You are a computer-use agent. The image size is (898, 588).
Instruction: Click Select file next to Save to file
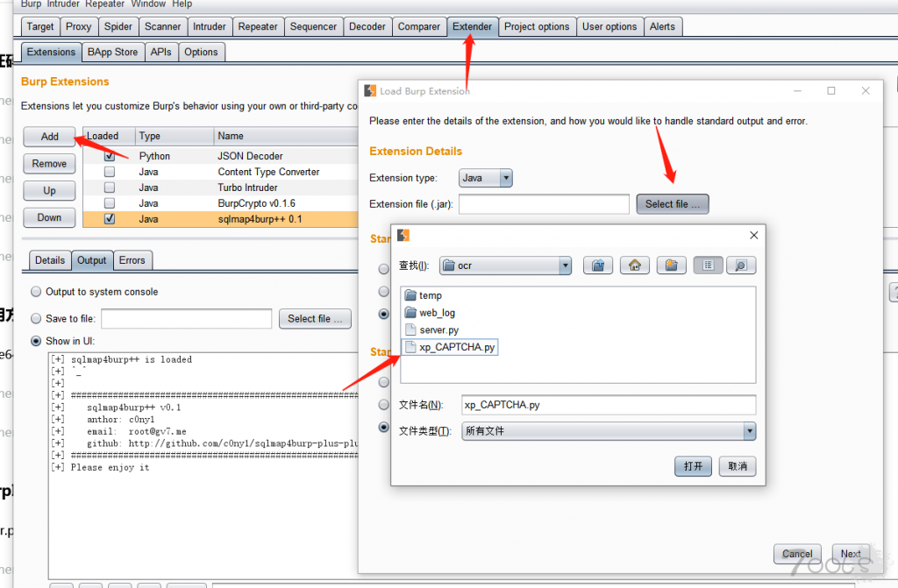tap(315, 319)
